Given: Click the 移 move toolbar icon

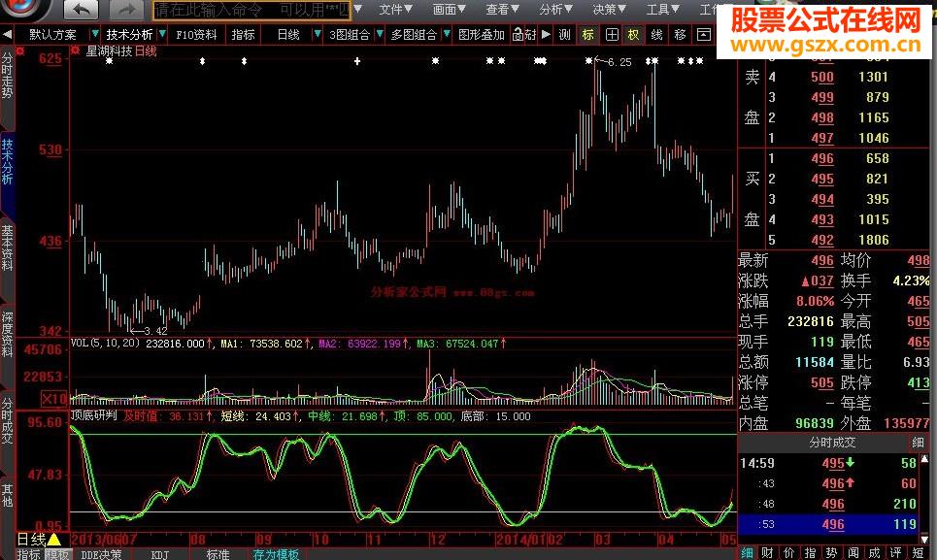Looking at the screenshot, I should coord(680,35).
